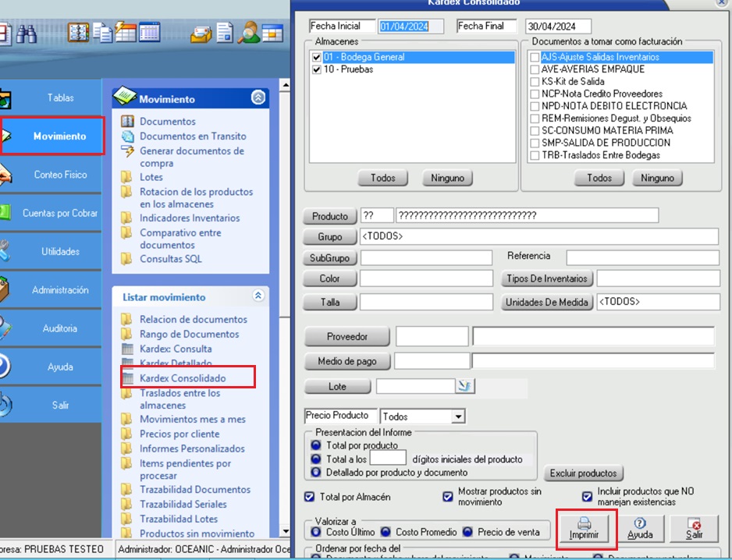Collapse the Listar movimiento panel
The image size is (732, 560).
pyautogui.click(x=258, y=296)
